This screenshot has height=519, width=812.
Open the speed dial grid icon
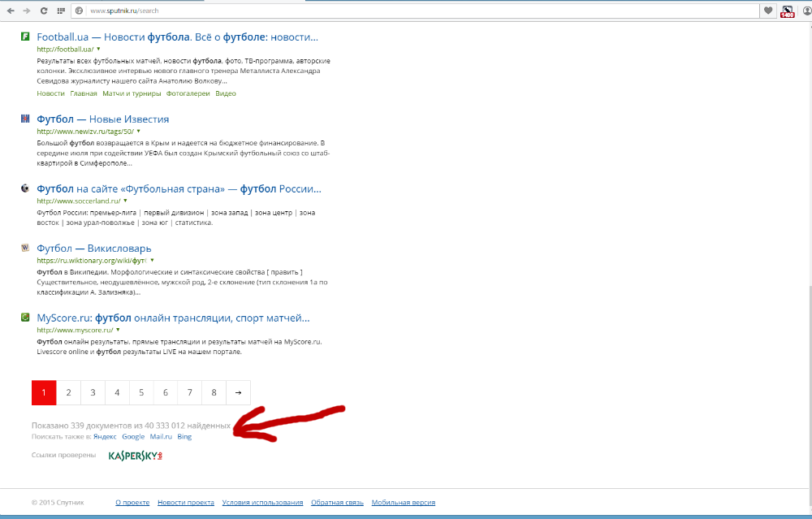tap(61, 11)
